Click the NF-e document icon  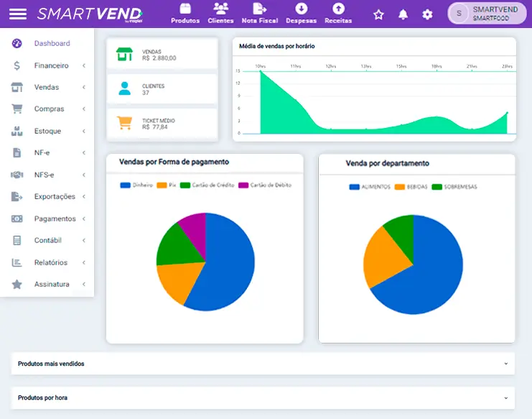coord(17,153)
